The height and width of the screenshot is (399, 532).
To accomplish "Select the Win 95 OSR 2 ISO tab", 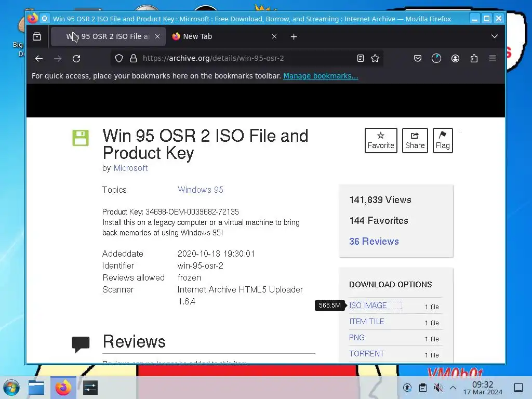I will click(108, 36).
